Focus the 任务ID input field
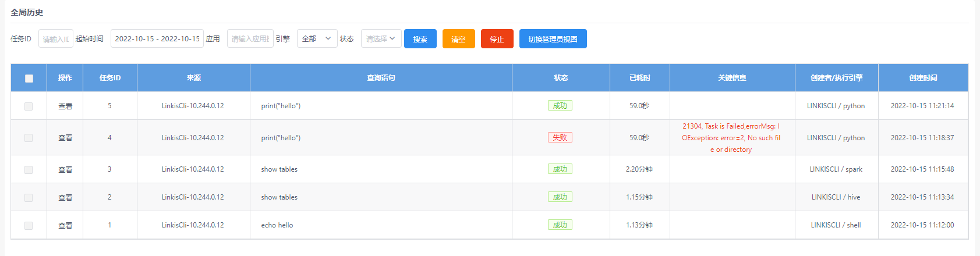The image size is (980, 256). click(56, 39)
